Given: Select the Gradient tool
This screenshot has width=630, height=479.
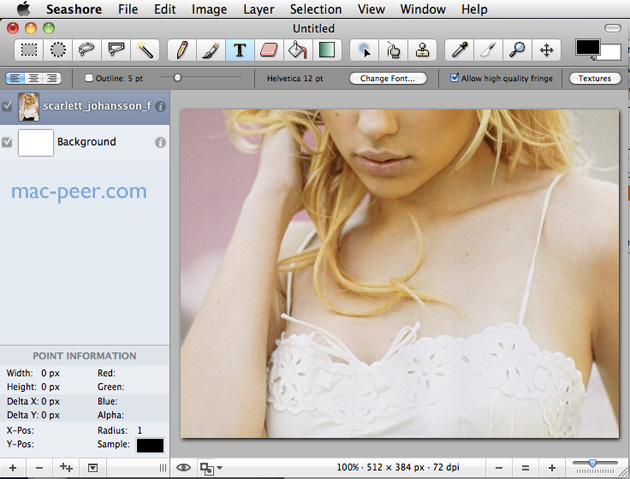Looking at the screenshot, I should pos(326,49).
